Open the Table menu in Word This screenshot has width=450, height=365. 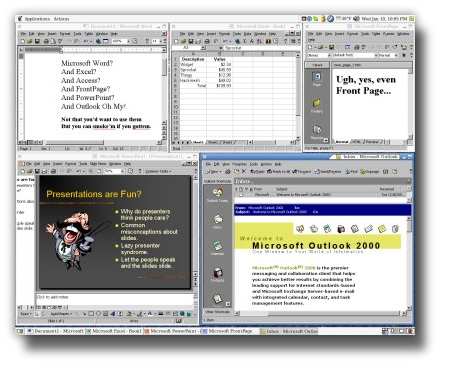pyautogui.click(x=89, y=34)
